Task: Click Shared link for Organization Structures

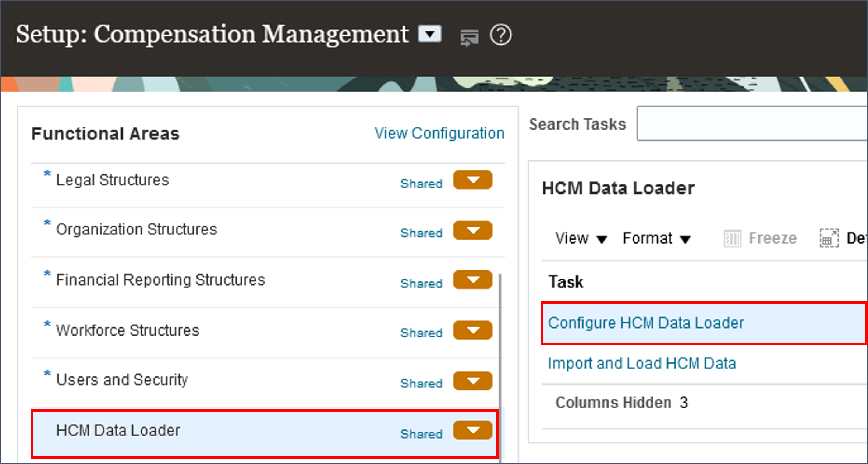Action: 421,233
